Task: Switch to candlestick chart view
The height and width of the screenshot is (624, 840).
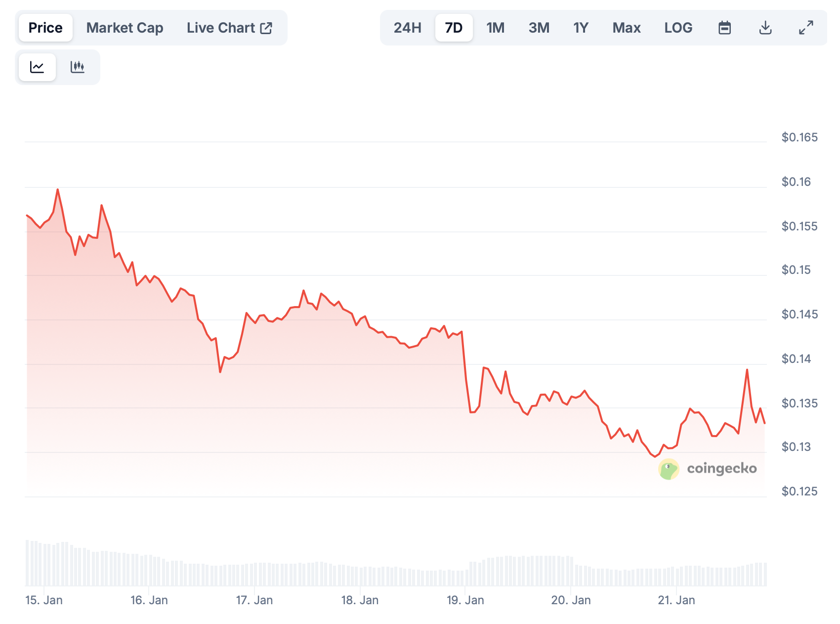Action: pos(78,67)
